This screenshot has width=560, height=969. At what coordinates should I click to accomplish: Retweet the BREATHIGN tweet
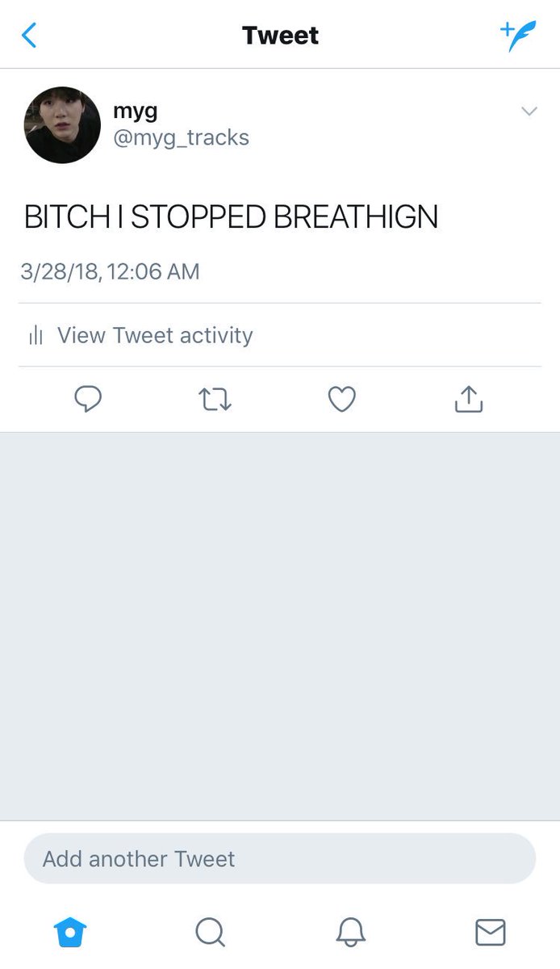tap(215, 399)
